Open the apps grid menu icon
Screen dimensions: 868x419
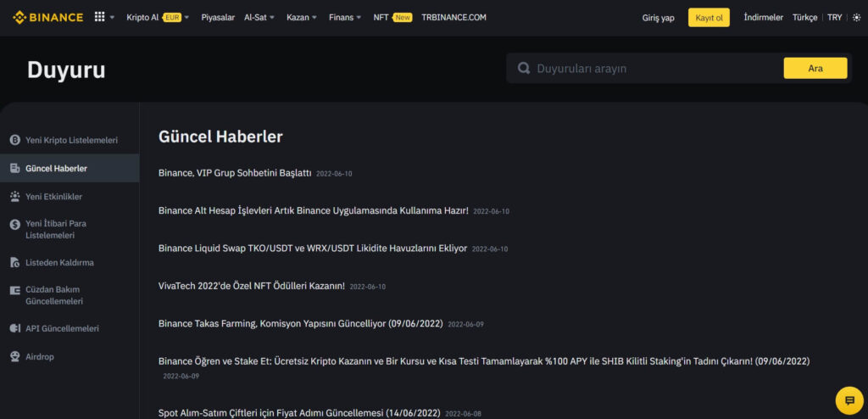[x=100, y=17]
